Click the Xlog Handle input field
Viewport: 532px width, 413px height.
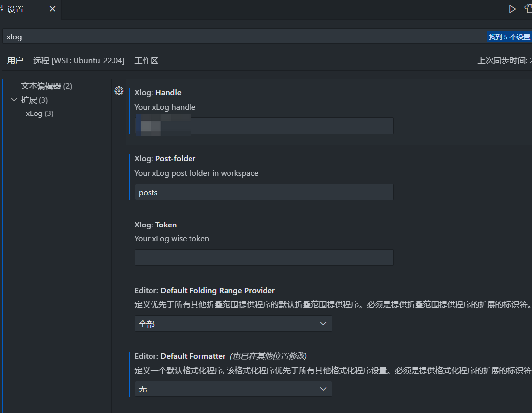click(x=264, y=126)
